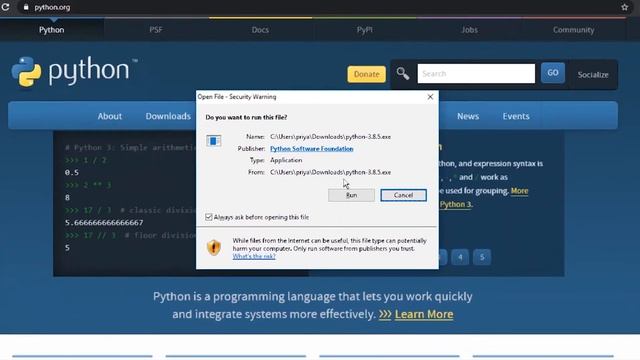Click the GO search button
Screen dimensions: 640x360
[553, 73]
